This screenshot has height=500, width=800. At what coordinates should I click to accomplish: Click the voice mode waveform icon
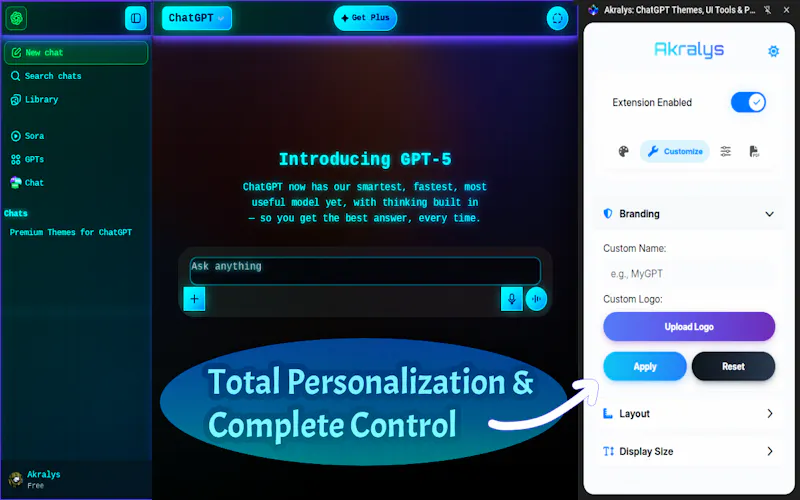(x=536, y=299)
